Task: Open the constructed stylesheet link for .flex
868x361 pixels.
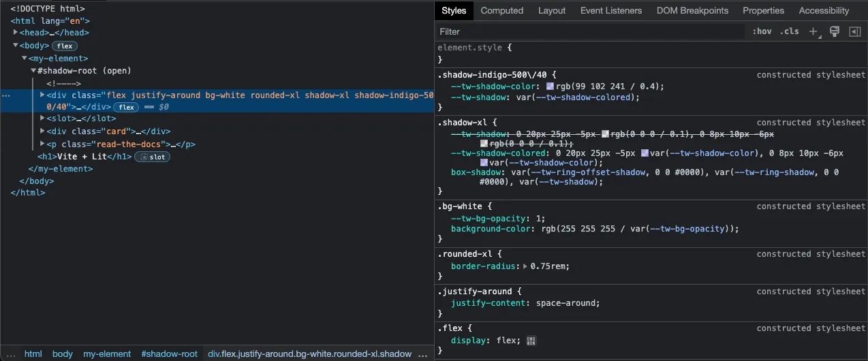Action: tap(811, 328)
